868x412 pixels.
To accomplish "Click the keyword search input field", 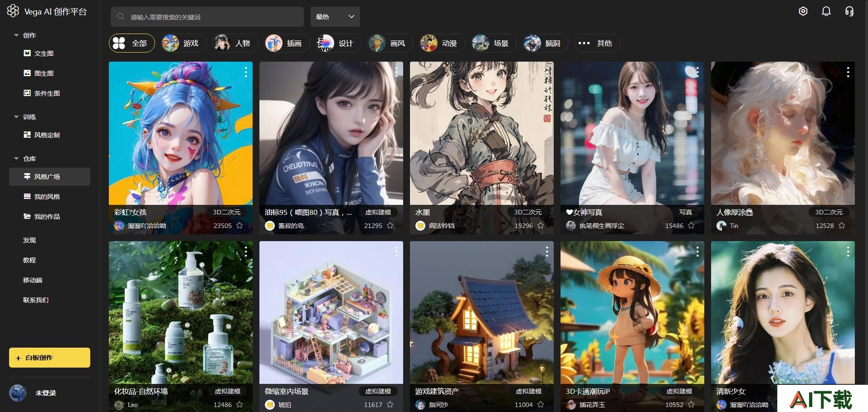I will (207, 17).
